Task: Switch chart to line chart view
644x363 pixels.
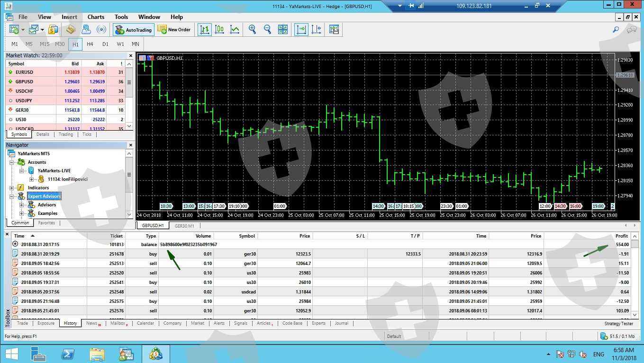Action: pyautogui.click(x=235, y=29)
